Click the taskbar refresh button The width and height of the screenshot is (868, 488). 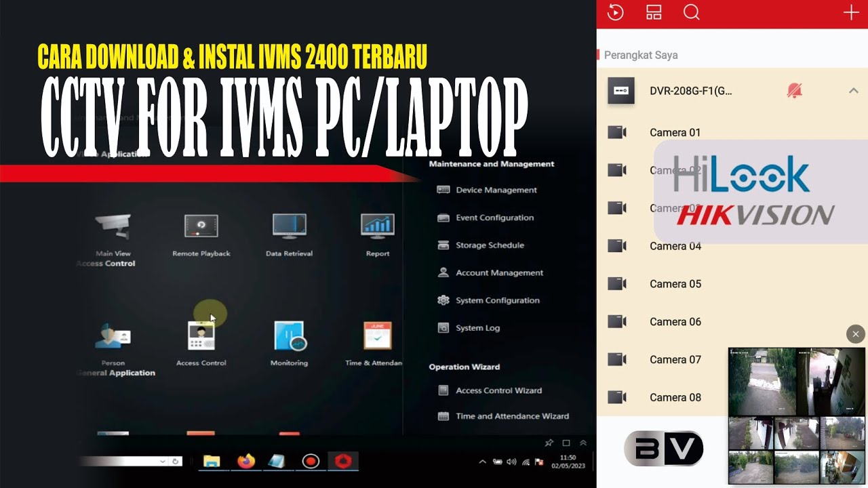click(x=176, y=461)
